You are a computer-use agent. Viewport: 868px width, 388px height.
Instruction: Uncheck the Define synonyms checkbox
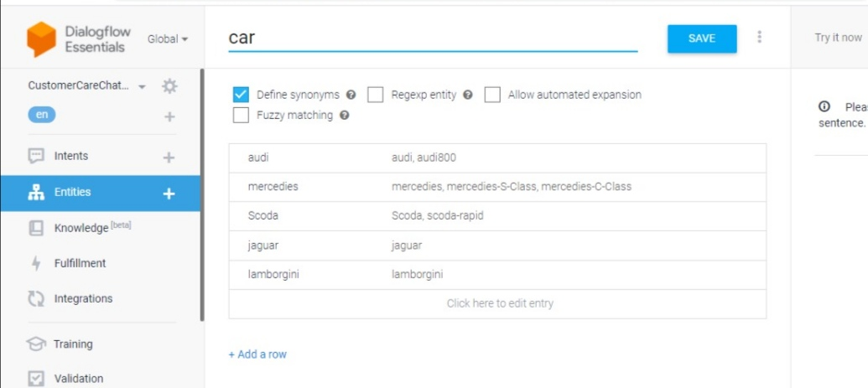tap(241, 95)
